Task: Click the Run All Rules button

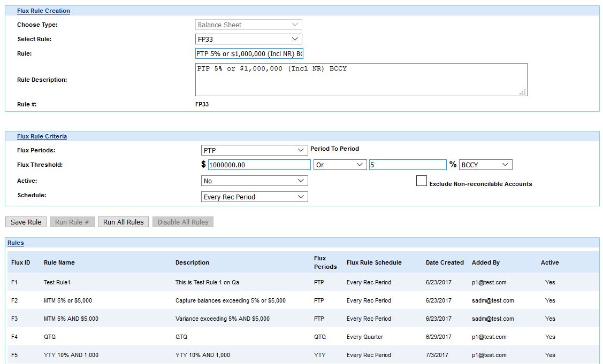Action: point(123,222)
